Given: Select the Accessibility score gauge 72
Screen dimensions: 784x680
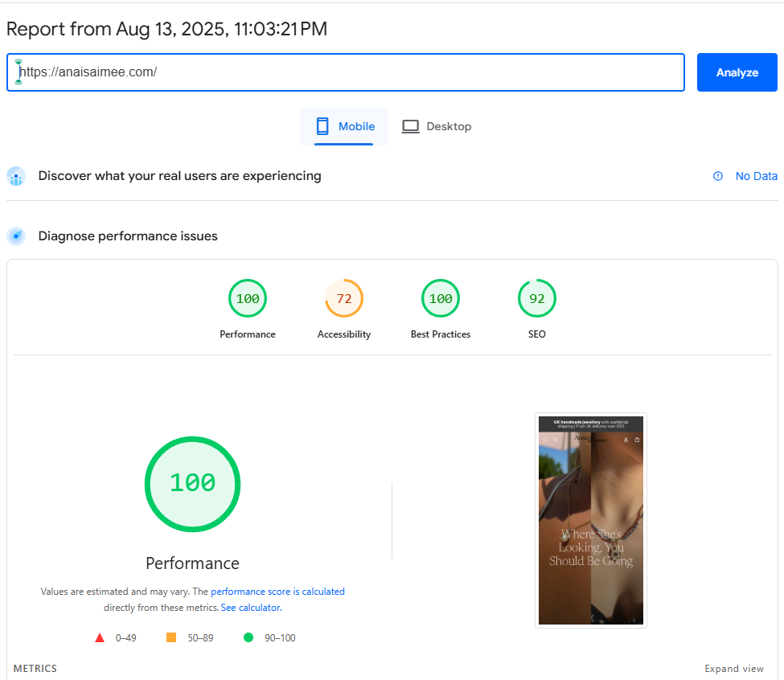Looking at the screenshot, I should click(344, 299).
